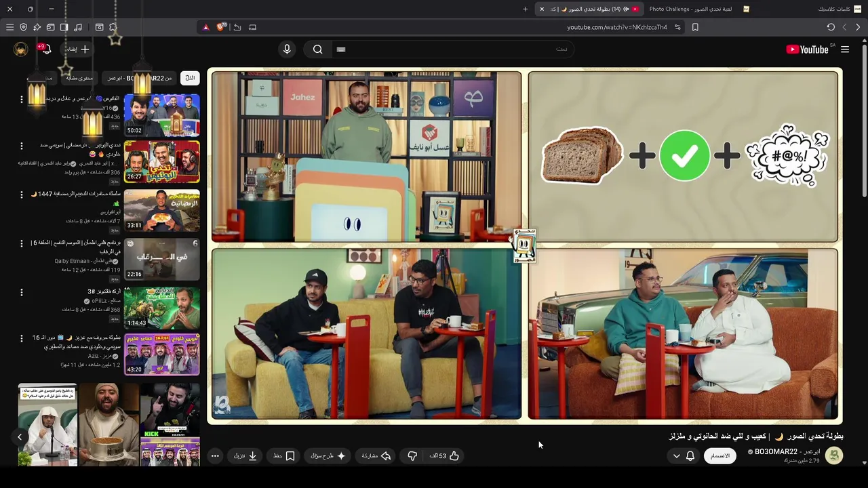
Task: Reload the page
Action: (x=831, y=27)
